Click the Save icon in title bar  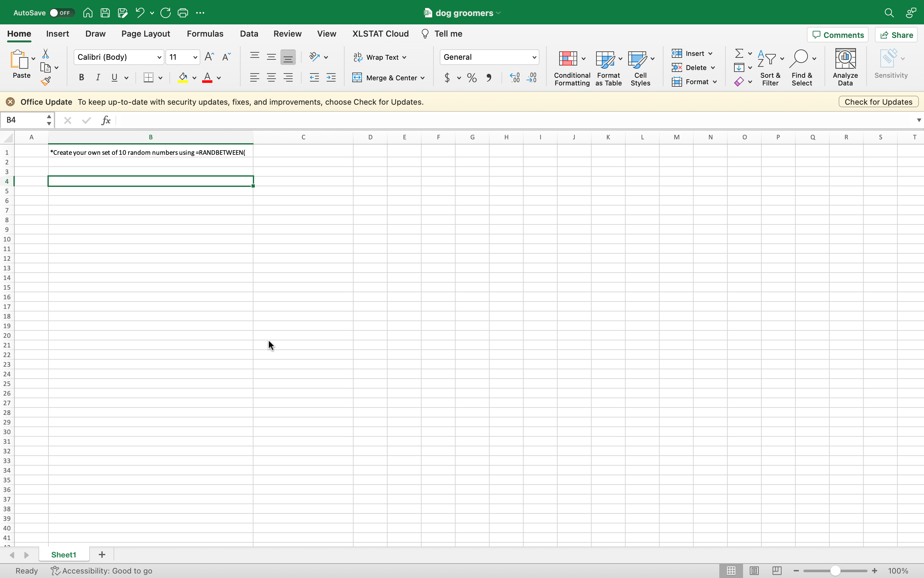[105, 13]
